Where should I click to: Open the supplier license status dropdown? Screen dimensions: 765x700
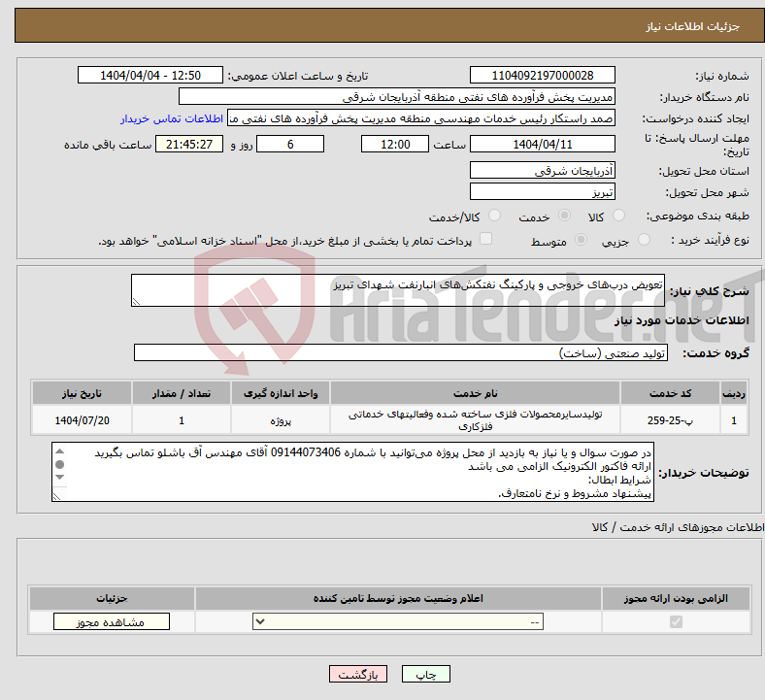coord(398,622)
